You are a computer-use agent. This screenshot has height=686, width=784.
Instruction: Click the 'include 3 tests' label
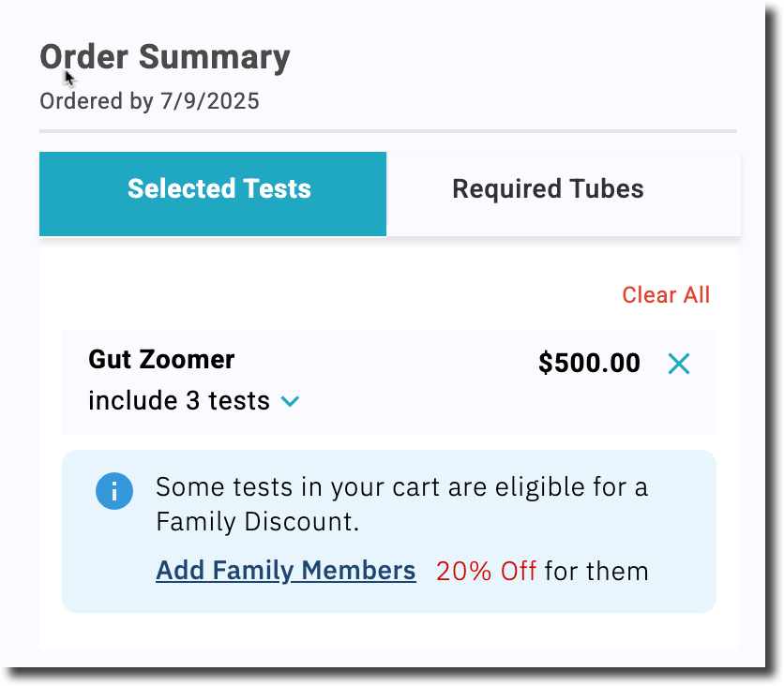coord(179,401)
